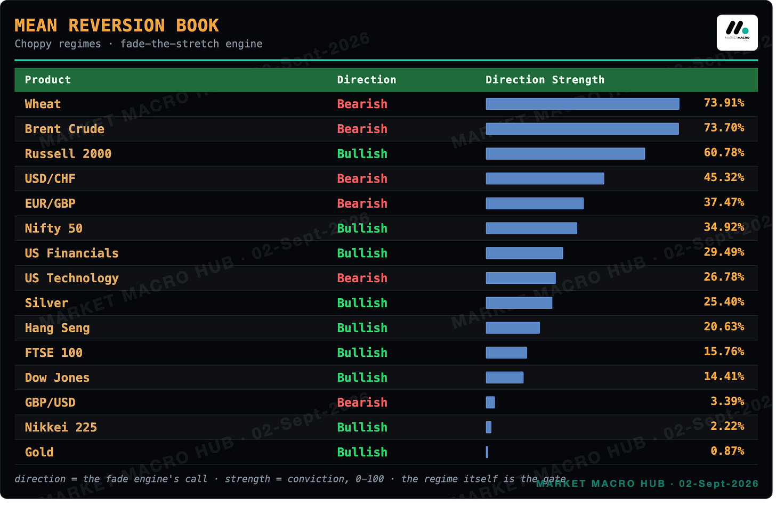Click the 20.63% strength value
The image size is (776, 532).
(x=724, y=326)
